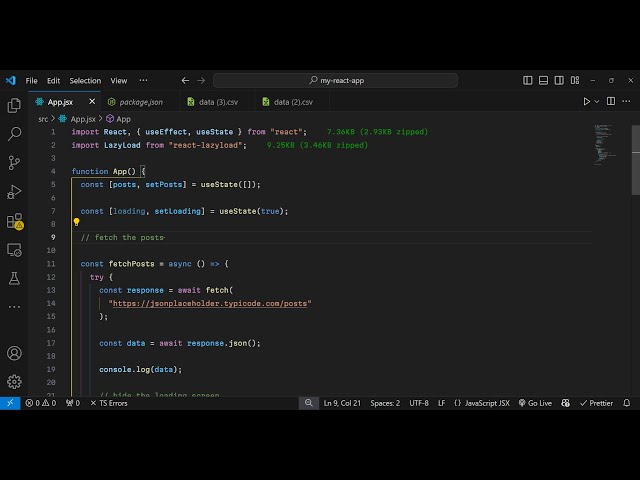This screenshot has width=640, height=480.
Task: Open the Testing flask icon view
Action: pos(14,278)
